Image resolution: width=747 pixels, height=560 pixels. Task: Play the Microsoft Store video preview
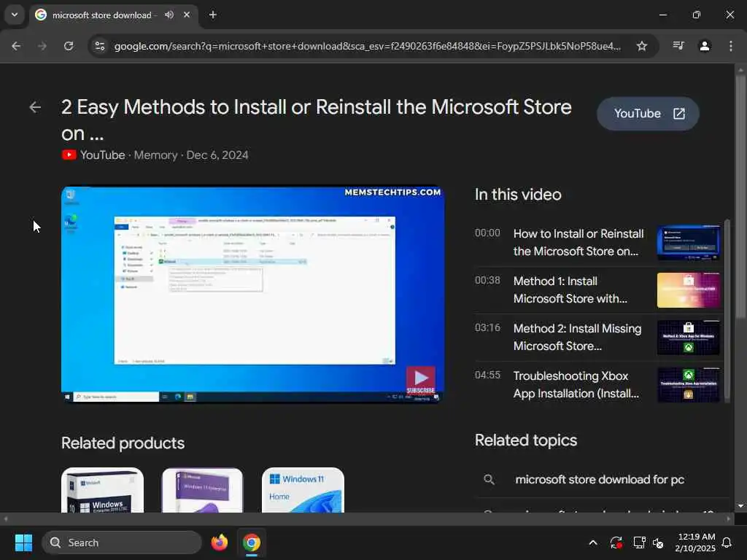click(x=253, y=295)
